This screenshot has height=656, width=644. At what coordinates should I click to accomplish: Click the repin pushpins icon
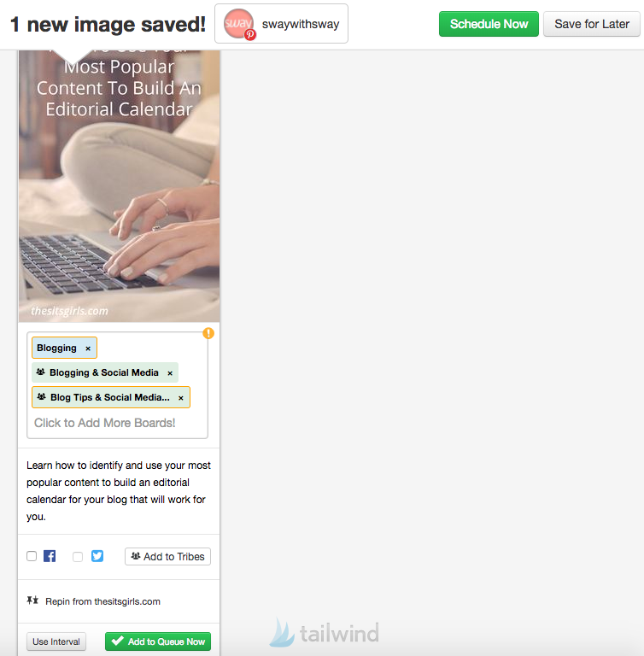tap(32, 600)
